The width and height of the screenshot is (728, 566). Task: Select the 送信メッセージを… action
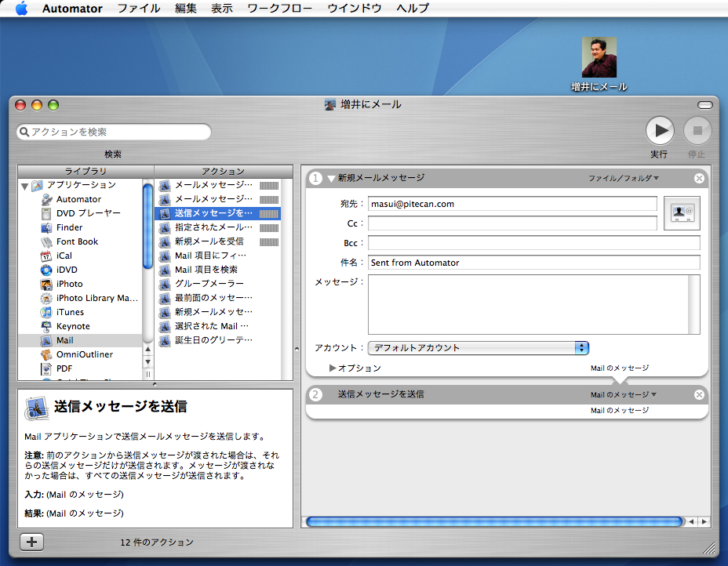click(218, 213)
